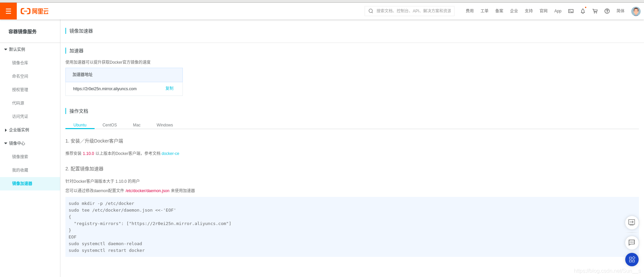Screen dimensions: 644x277
Task: Click the 'sudo systemctl daemon-reload' line
Action: pos(105,244)
